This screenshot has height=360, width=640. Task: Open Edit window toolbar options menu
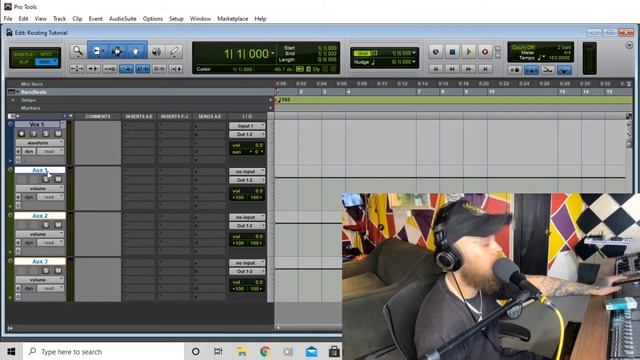(x=629, y=45)
